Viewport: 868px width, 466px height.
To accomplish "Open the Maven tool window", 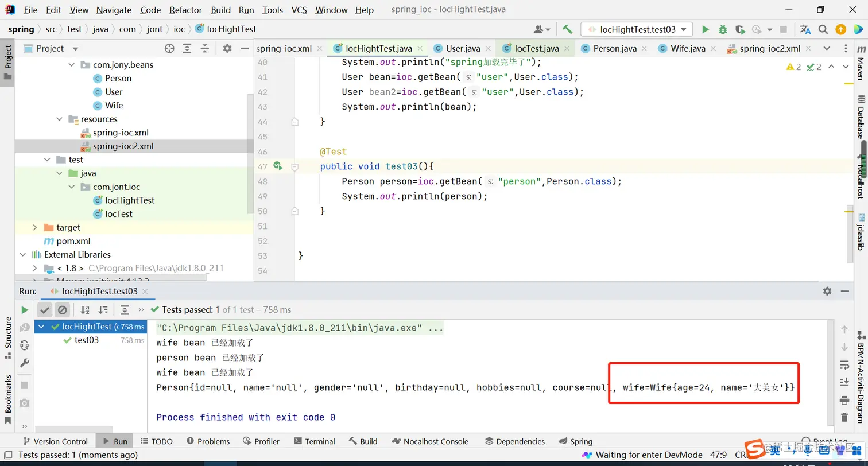I will click(x=861, y=63).
